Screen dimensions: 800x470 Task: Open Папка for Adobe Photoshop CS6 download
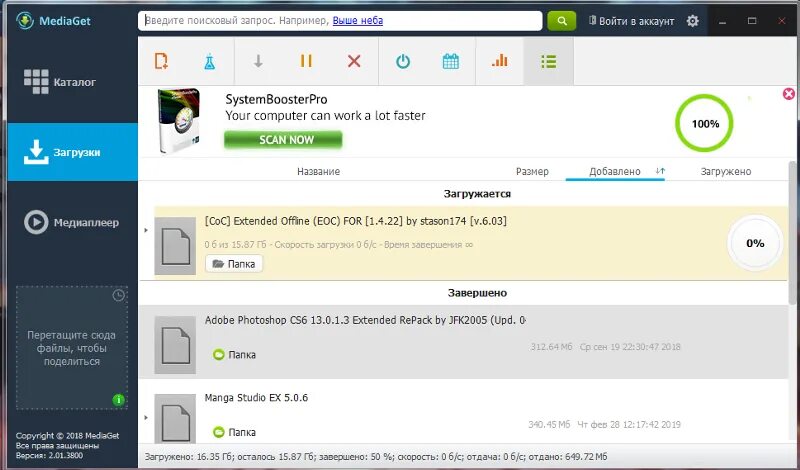point(234,355)
